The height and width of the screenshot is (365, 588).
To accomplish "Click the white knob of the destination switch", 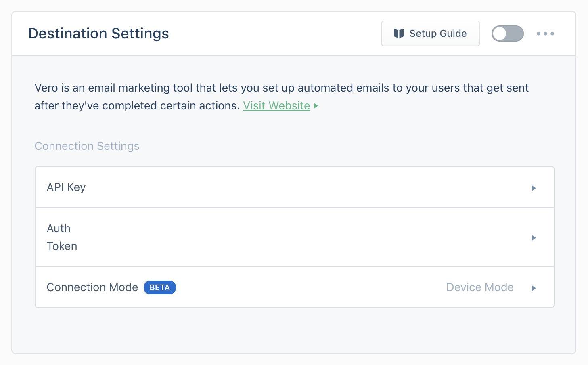I will click(500, 34).
